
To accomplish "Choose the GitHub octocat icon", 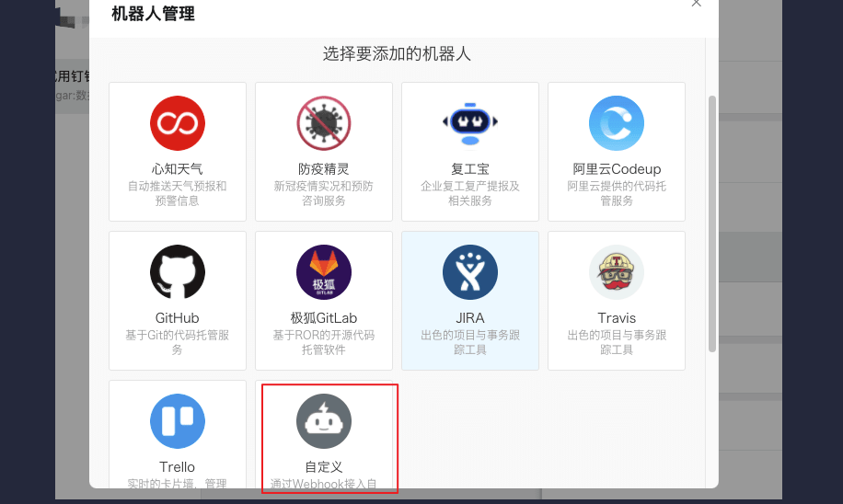I will [x=178, y=272].
